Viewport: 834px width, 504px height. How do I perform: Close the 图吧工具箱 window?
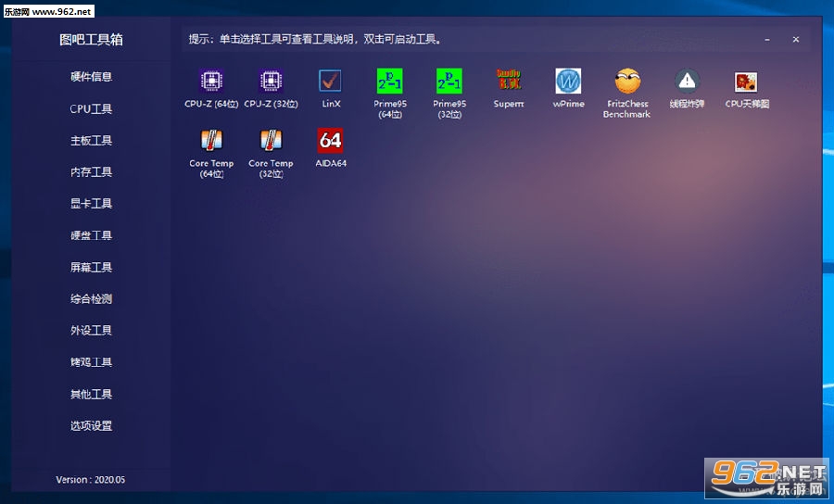[796, 39]
